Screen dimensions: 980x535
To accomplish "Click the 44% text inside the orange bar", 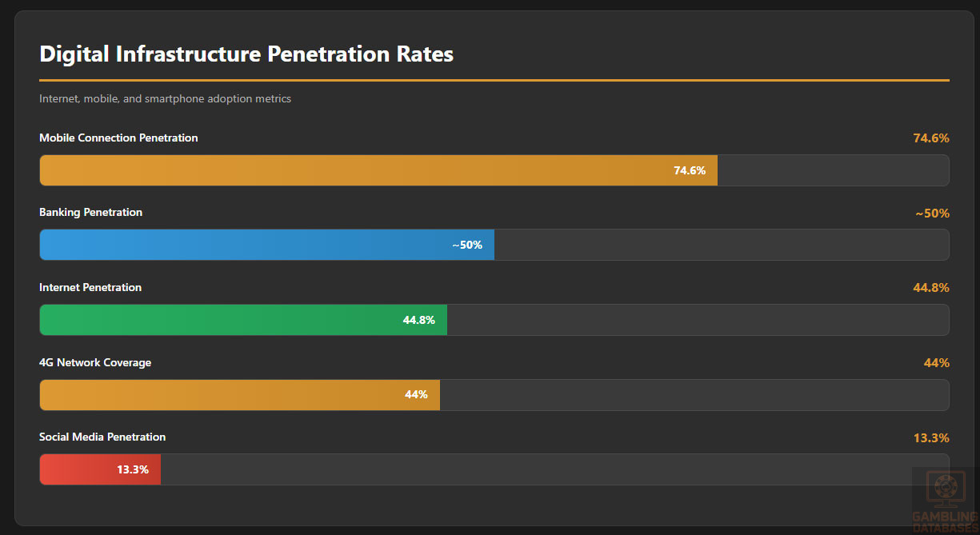I will (416, 395).
